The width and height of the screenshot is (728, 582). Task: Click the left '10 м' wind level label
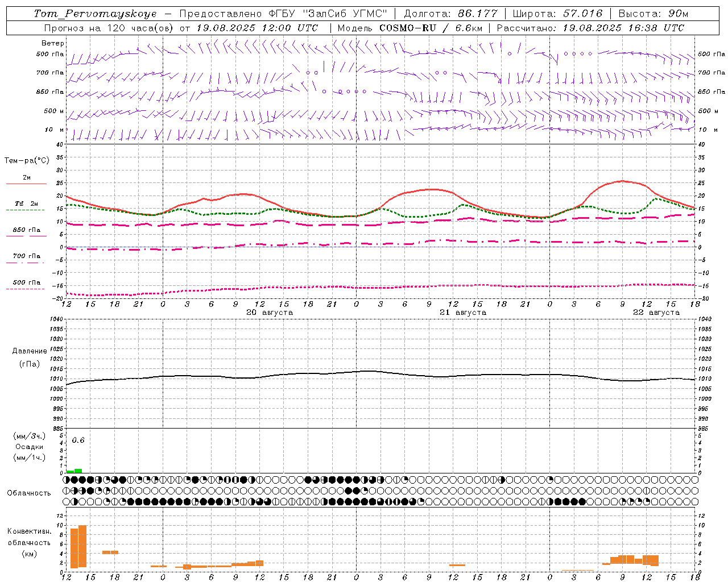(x=55, y=130)
